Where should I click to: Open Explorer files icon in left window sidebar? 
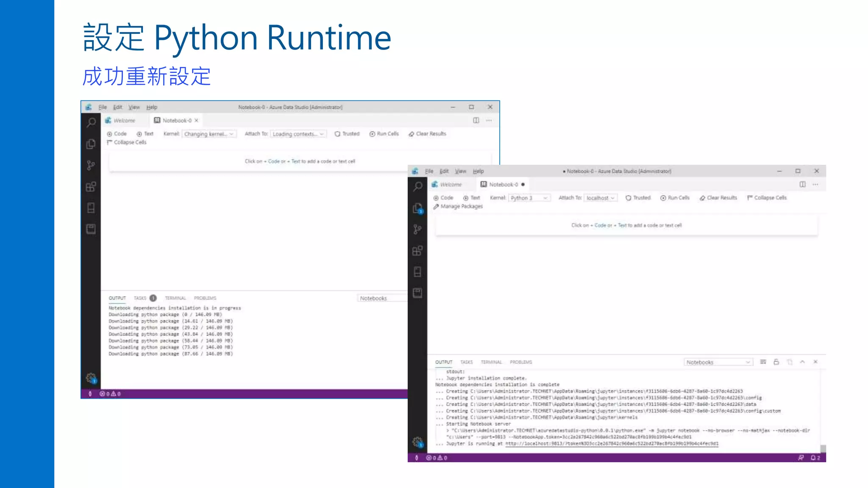[x=91, y=144]
